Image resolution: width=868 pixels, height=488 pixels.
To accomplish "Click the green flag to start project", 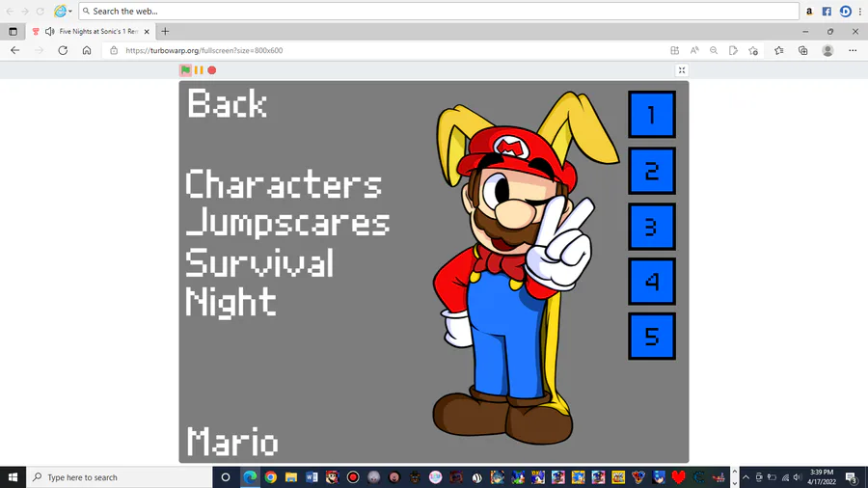I will click(x=185, y=70).
